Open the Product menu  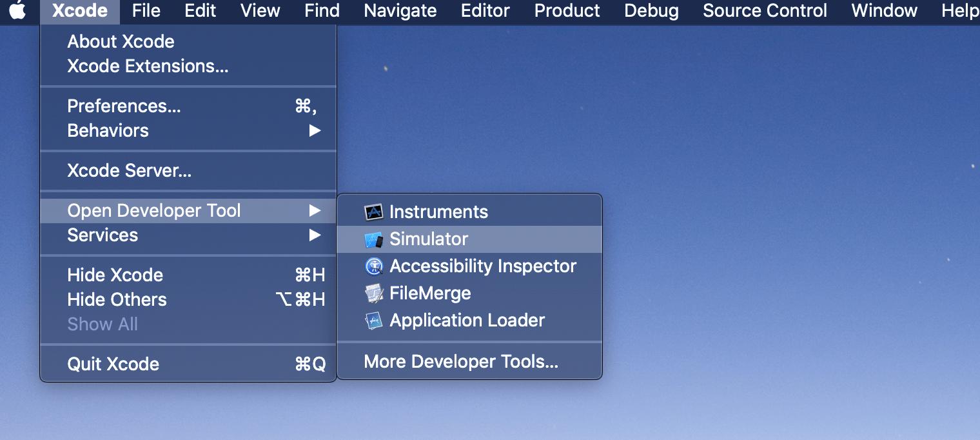[x=567, y=11]
